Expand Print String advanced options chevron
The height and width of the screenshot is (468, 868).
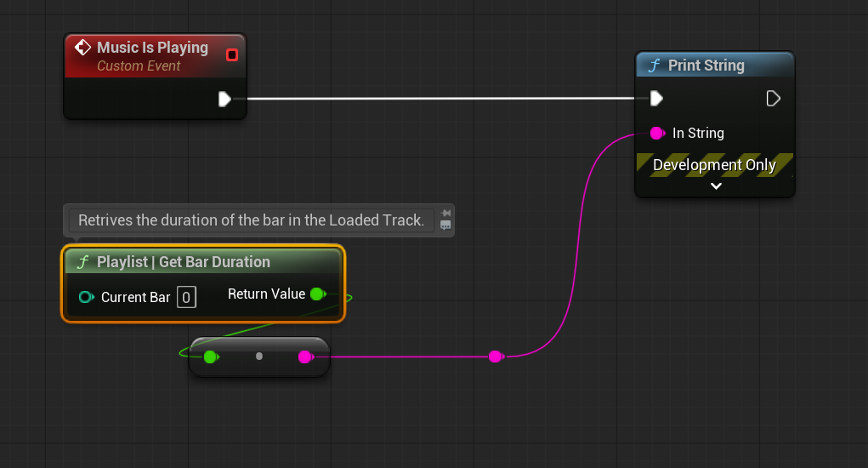coord(716,185)
